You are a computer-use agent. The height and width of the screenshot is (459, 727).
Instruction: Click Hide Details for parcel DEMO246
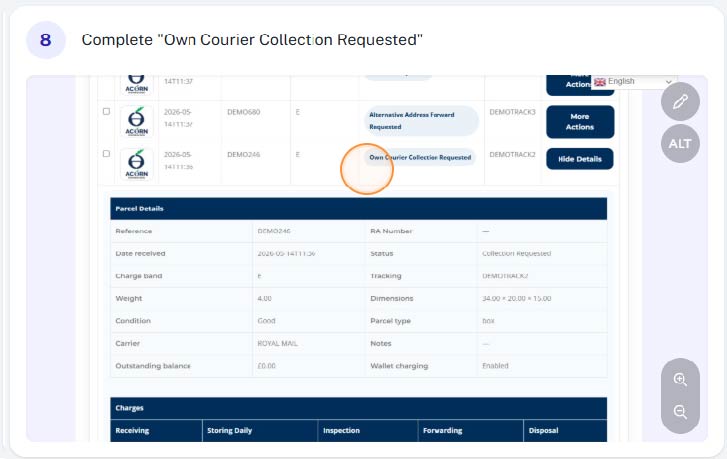tap(580, 159)
